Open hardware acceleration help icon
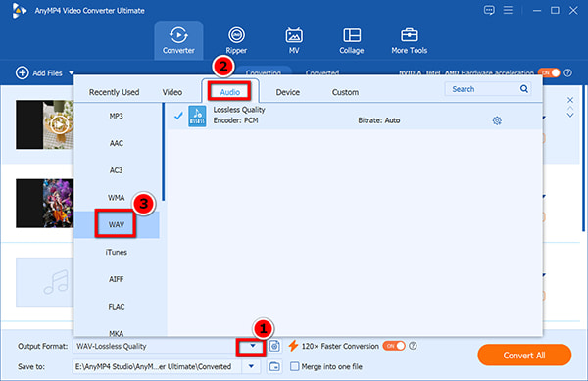This screenshot has height=381, width=588. [x=568, y=72]
